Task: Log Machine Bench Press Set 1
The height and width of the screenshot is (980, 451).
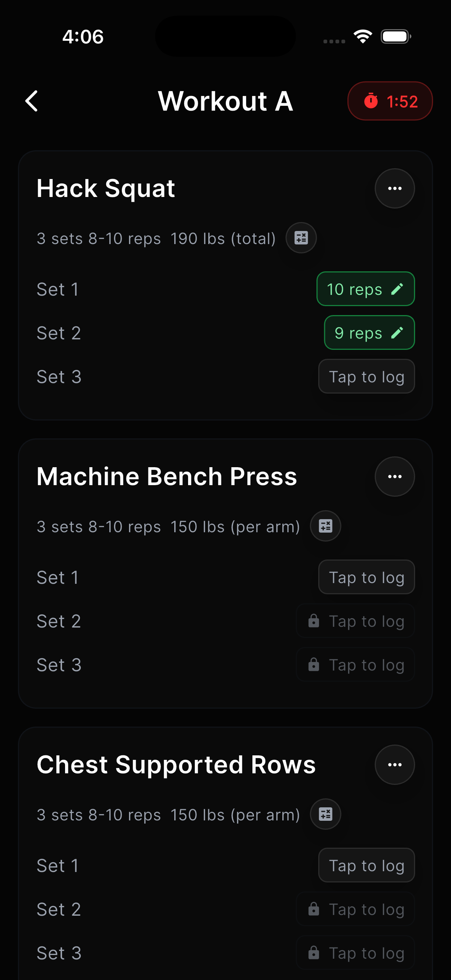Action: pos(366,577)
